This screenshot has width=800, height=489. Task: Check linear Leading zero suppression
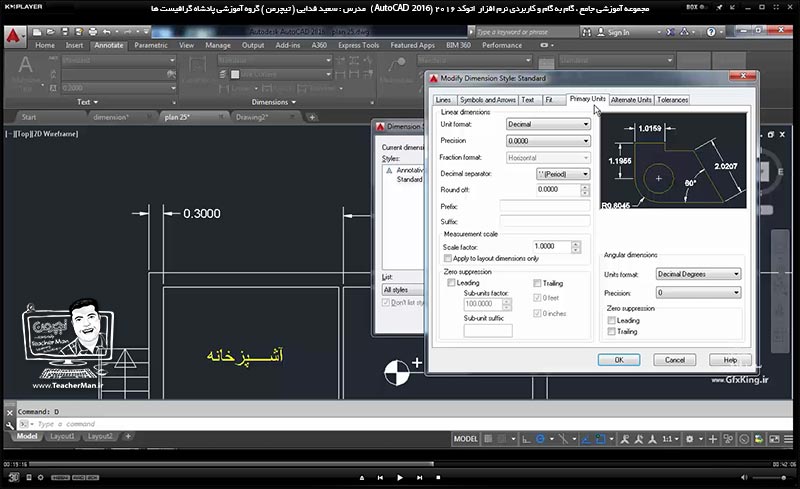(451, 283)
